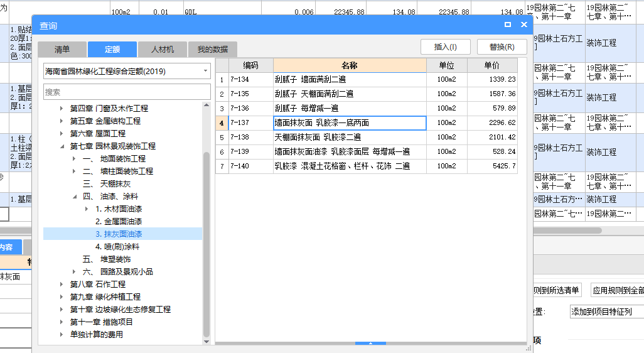Expand 第五章 金属结构工程 node
This screenshot has width=644, height=353.
61,121
